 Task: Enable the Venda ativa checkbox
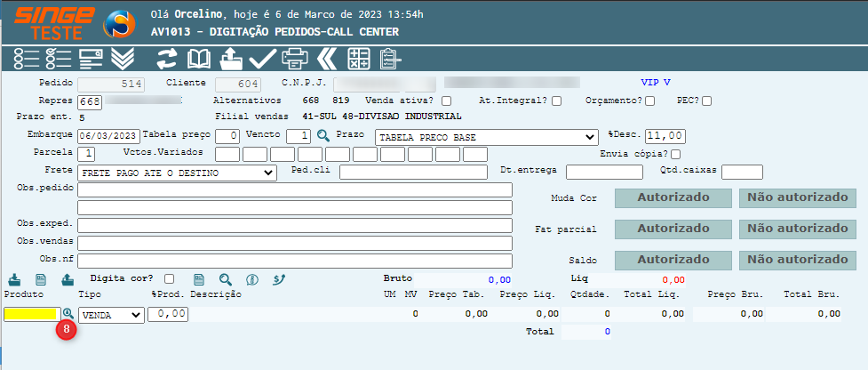coord(447,101)
